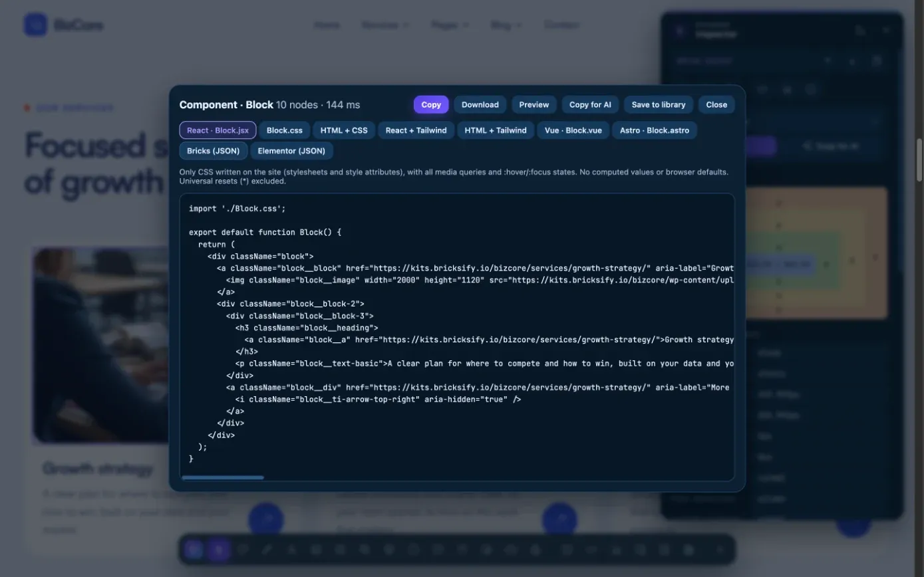Open the Astro · Block.astro tab
Viewport: 924px width, 577px height.
tap(655, 130)
